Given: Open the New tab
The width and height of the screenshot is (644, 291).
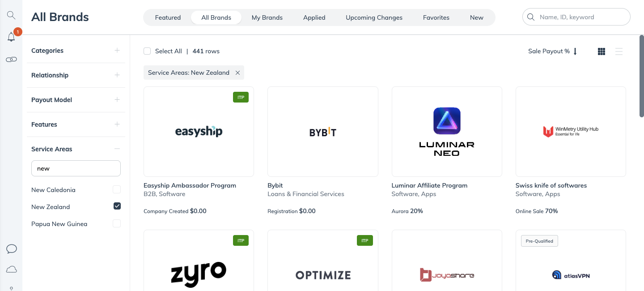Looking at the screenshot, I should [476, 17].
